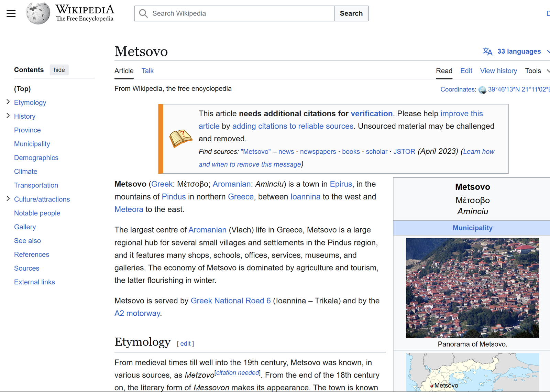Click the Wikipedia globe logo

point(38,13)
